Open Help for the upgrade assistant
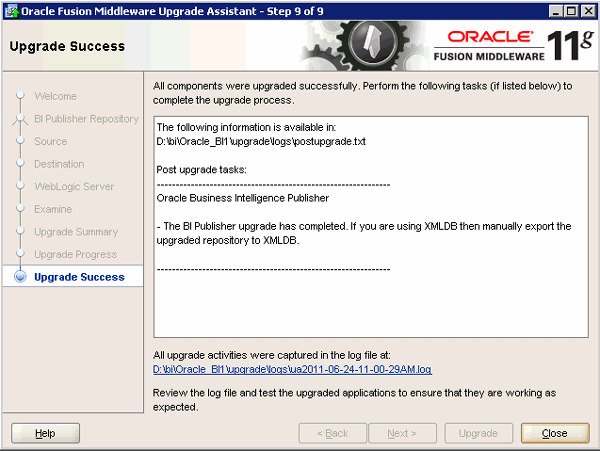Image resolution: width=600 pixels, height=451 pixels. tap(45, 433)
